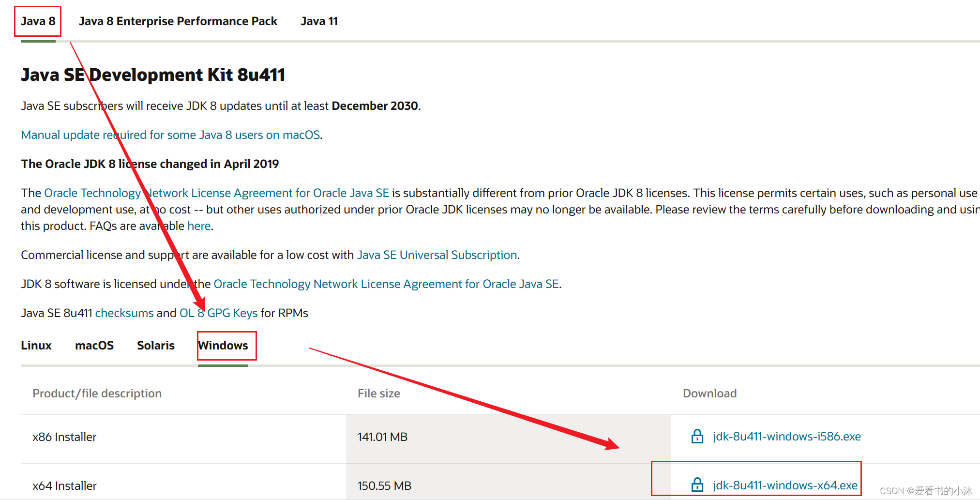
Task: Select the Java 11 tab
Action: tap(319, 21)
